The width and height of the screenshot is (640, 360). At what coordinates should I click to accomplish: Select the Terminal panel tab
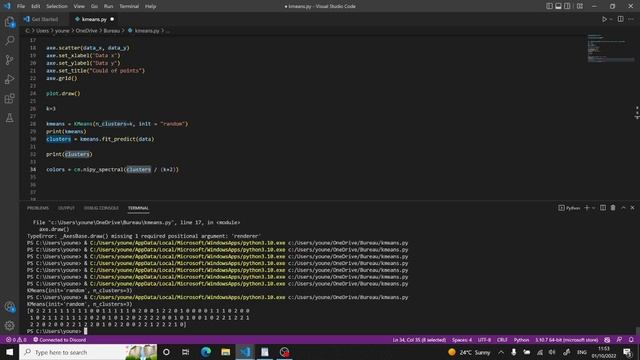[x=138, y=208]
